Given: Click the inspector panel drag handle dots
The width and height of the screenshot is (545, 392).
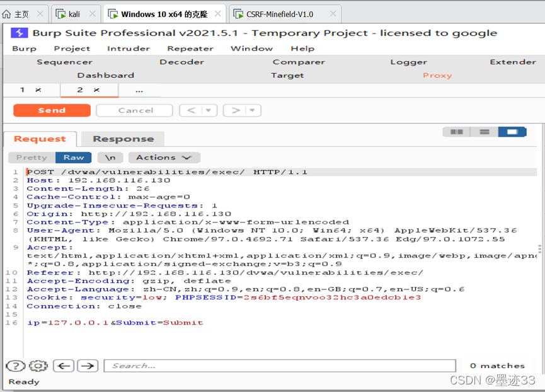Looking at the screenshot, I should click(x=539, y=248).
